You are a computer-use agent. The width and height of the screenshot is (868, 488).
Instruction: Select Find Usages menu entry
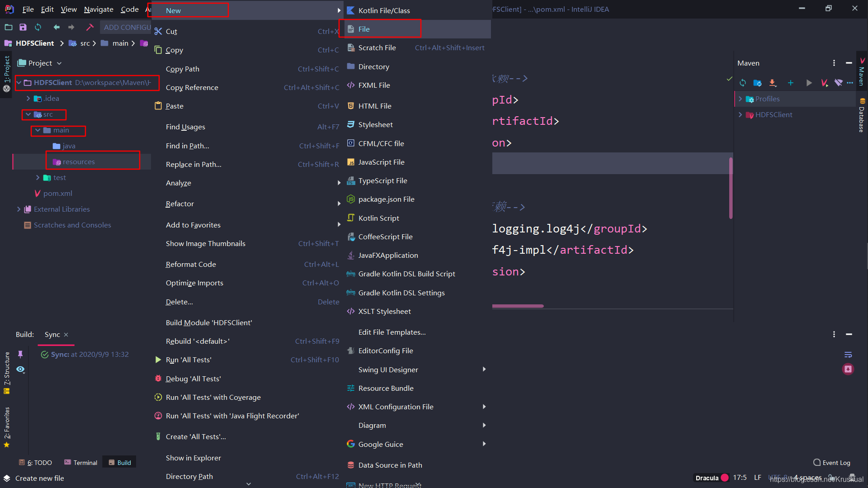[x=247, y=127]
